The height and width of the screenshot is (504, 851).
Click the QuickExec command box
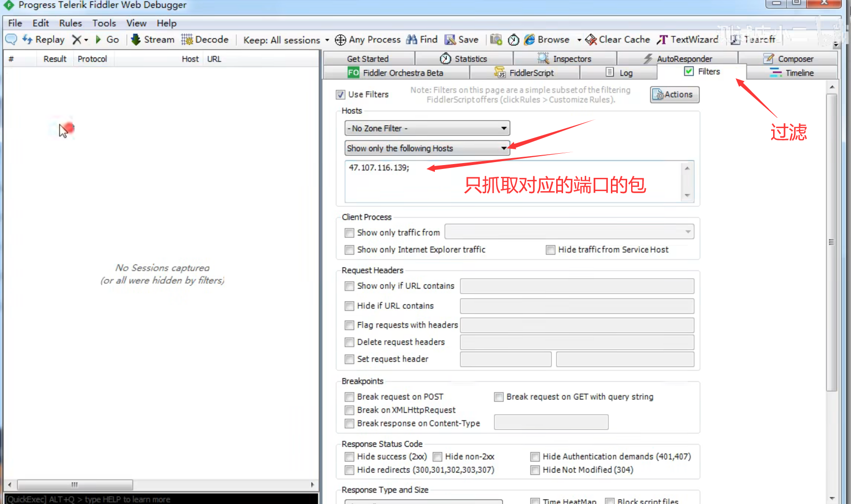(x=161, y=499)
